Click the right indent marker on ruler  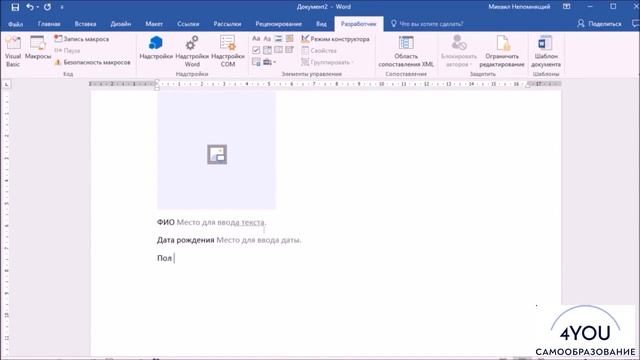point(528,86)
